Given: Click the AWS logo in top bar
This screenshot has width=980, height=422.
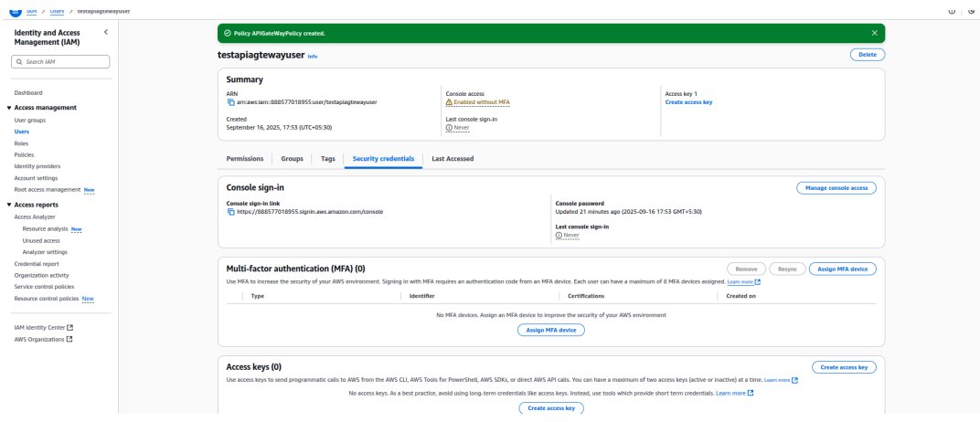Looking at the screenshot, I should tap(16, 10).
